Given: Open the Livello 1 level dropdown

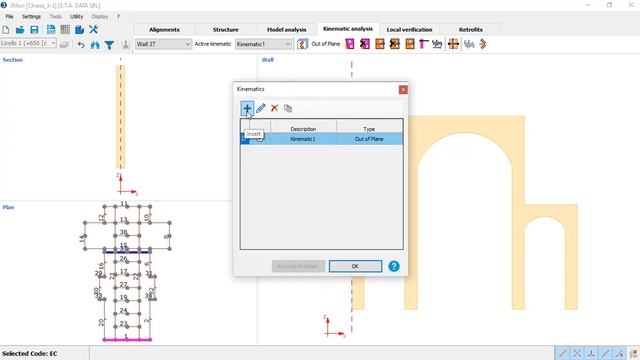Looking at the screenshot, I should coord(28,43).
